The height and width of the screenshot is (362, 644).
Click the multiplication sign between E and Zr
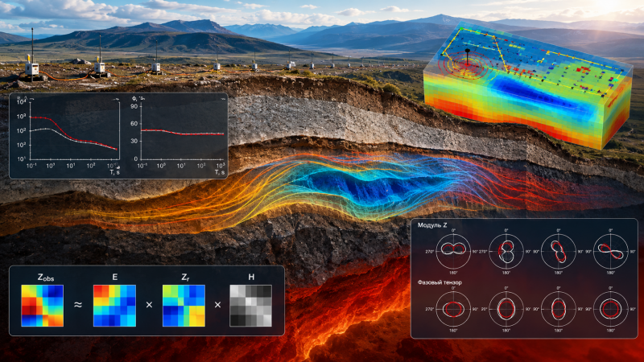pyautogui.click(x=149, y=305)
